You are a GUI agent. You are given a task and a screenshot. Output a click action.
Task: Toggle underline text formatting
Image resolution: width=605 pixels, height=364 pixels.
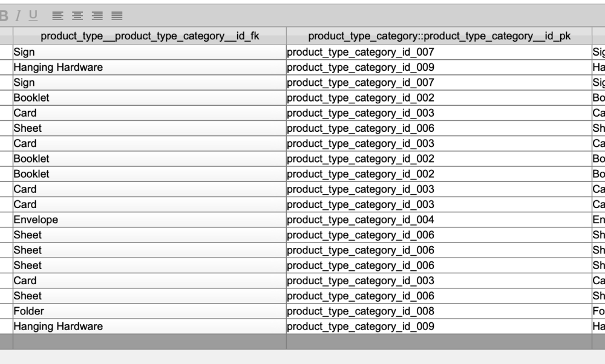coord(33,16)
